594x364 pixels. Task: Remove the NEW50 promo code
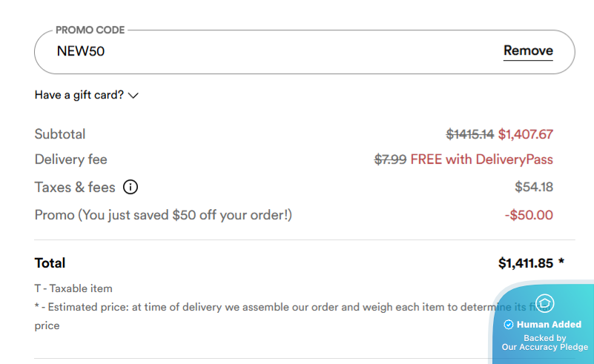(528, 51)
